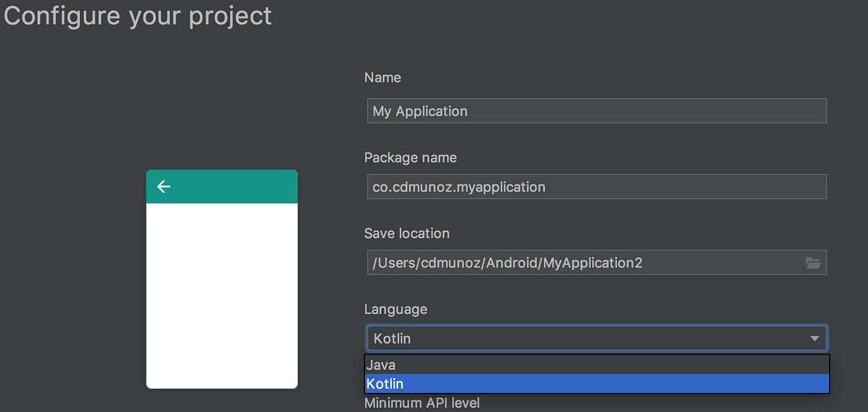Click the Language label
Viewport: 868px width, 412px height.
[x=396, y=309]
